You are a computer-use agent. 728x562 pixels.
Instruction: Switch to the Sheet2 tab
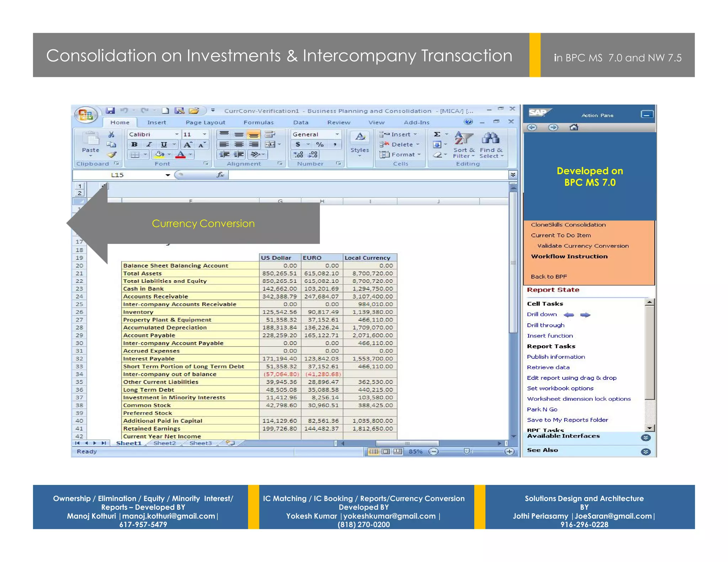tap(165, 443)
